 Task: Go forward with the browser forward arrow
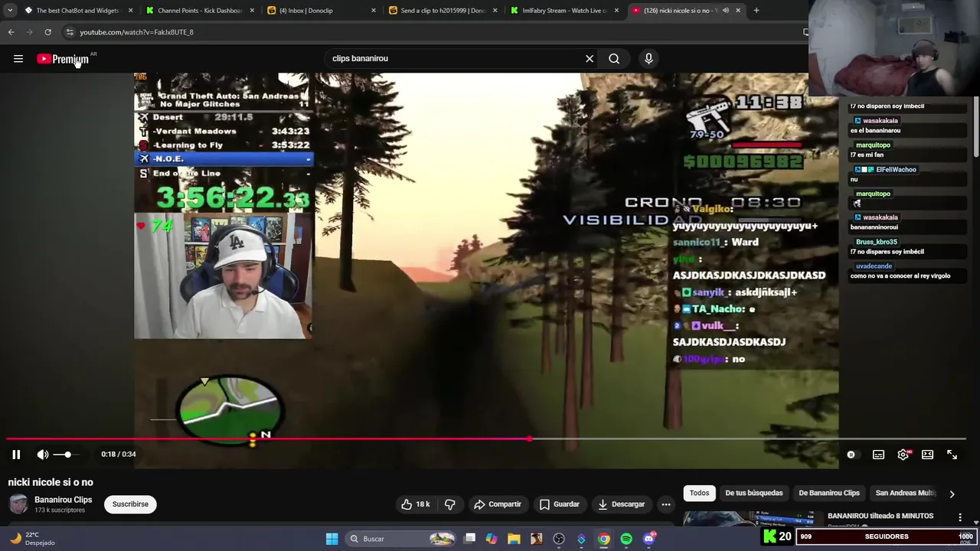click(29, 32)
